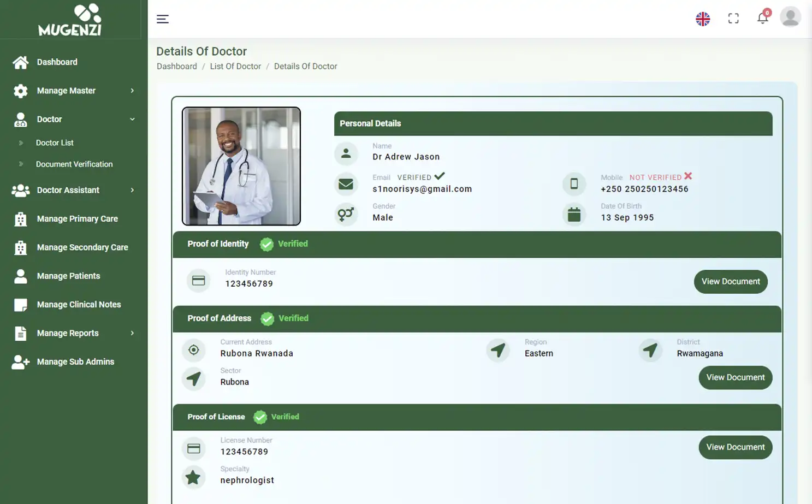
Task: Select the British flag language icon
Action: 703,18
